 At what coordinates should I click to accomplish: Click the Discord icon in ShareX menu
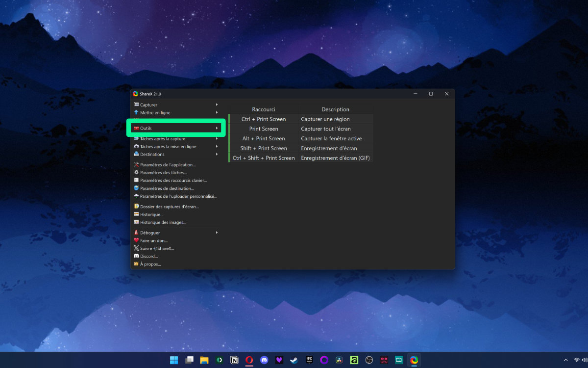[x=136, y=256]
